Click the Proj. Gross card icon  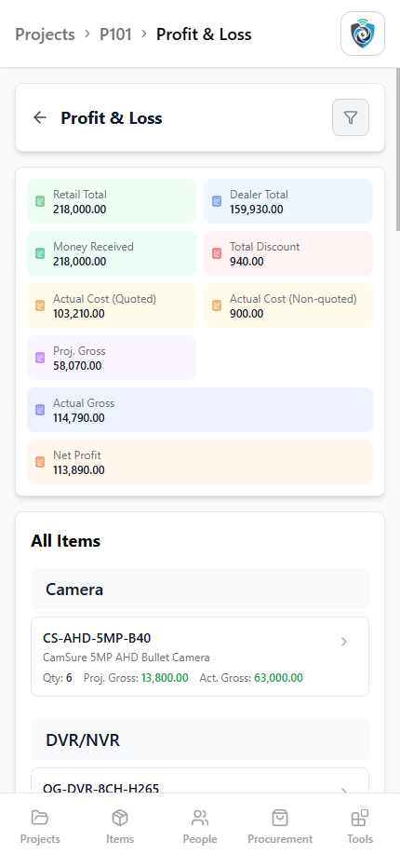point(40,358)
